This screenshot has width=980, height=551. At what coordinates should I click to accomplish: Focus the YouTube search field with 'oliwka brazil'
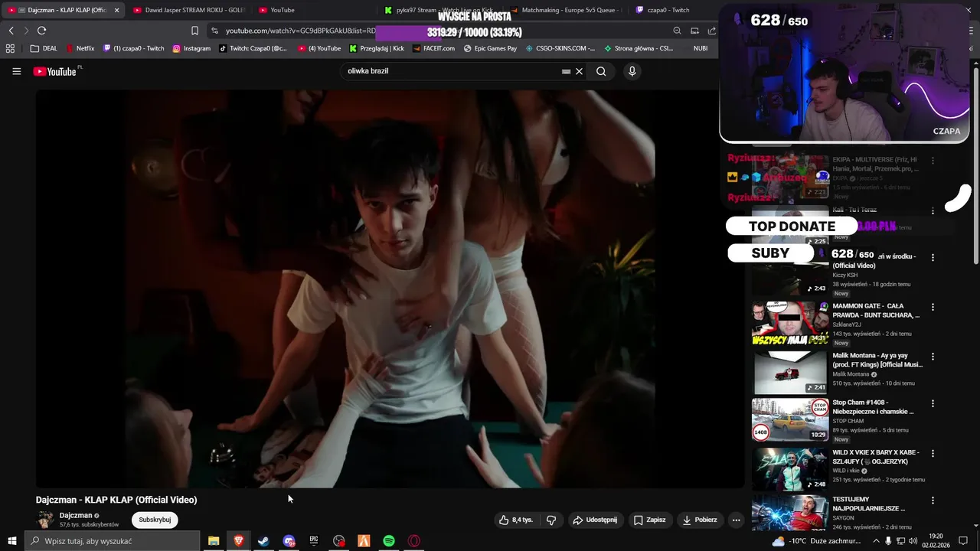[452, 71]
